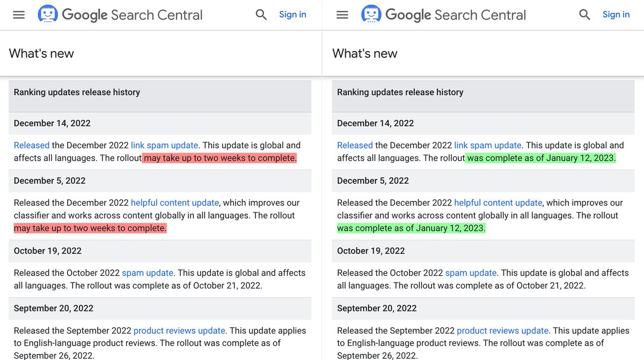
Task: Open search via magnifier in right panel
Action: tap(585, 15)
